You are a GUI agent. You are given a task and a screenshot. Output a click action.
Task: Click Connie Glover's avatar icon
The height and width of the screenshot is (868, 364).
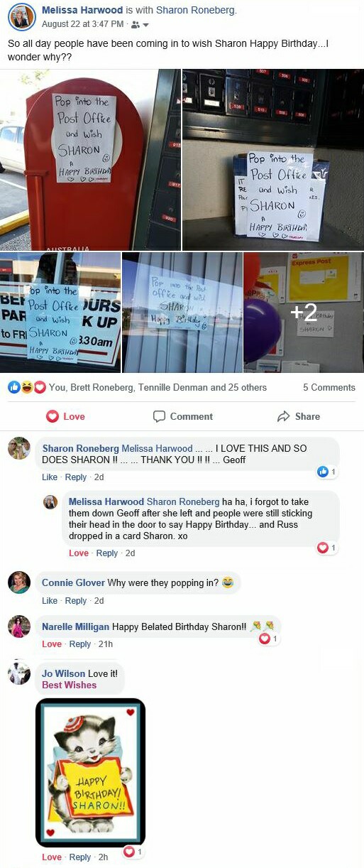[x=19, y=583]
